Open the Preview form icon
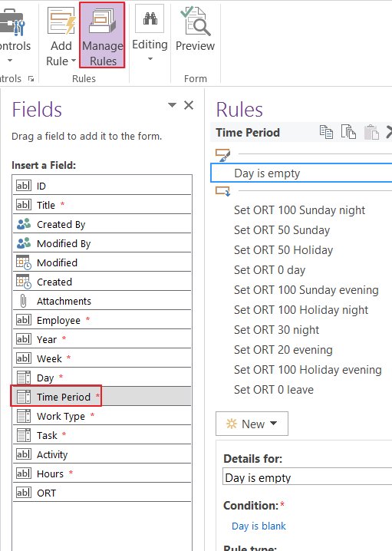Image resolution: width=392 pixels, height=551 pixels. click(196, 21)
